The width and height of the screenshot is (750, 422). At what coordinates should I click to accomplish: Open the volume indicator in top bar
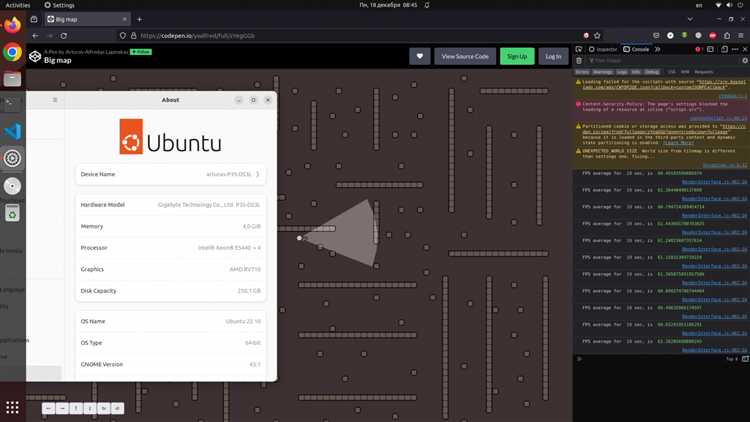click(729, 5)
